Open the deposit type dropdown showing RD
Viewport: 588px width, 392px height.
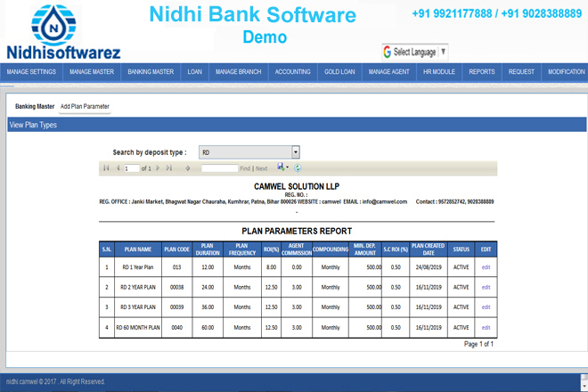[249, 152]
